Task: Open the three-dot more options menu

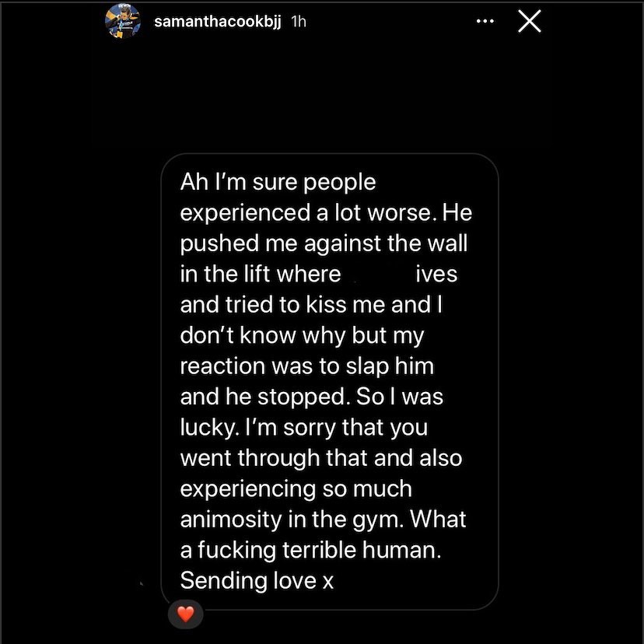Action: [485, 22]
